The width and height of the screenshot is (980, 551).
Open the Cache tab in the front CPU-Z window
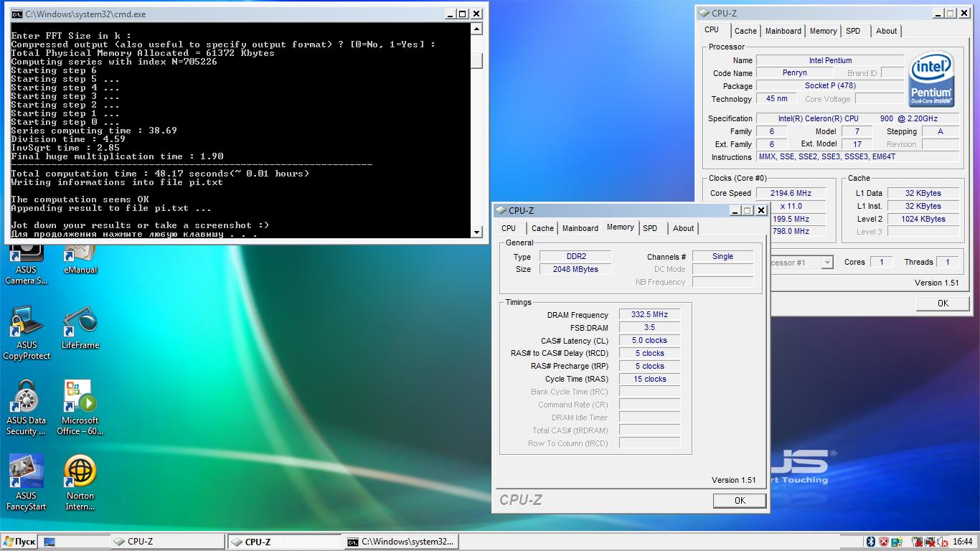(542, 228)
